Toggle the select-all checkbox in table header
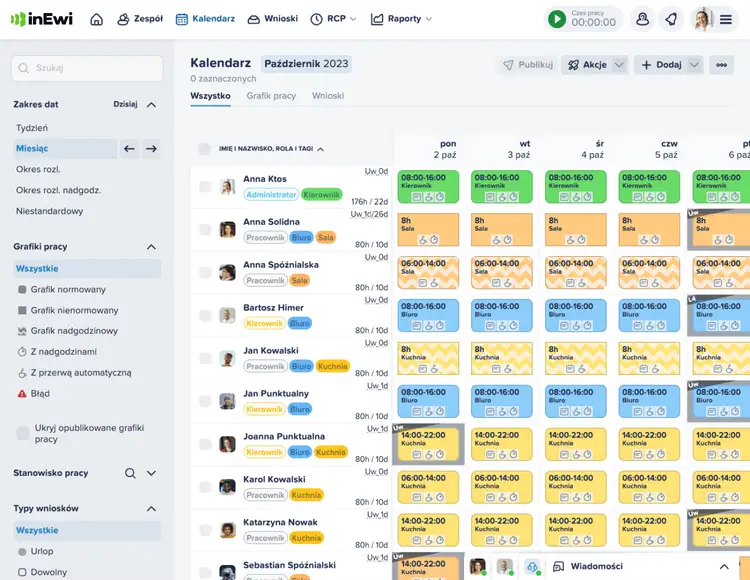 [x=205, y=149]
